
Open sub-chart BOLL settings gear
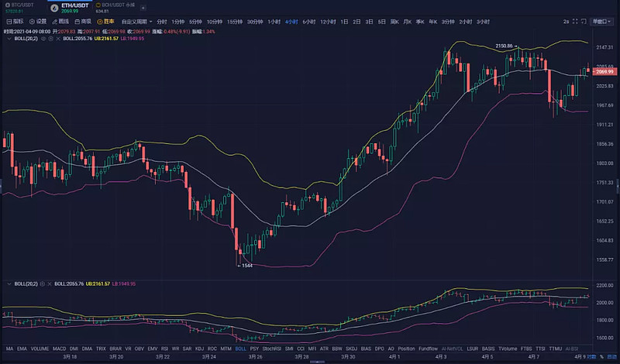[43, 283]
